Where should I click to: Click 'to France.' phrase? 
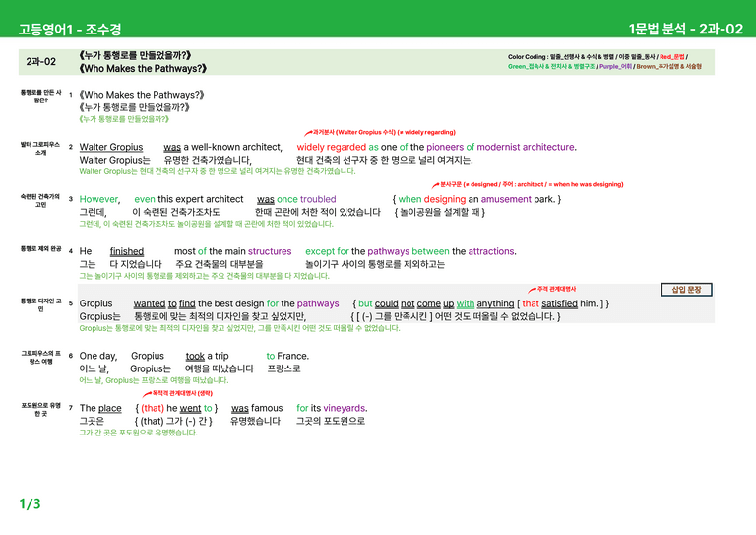(x=287, y=356)
